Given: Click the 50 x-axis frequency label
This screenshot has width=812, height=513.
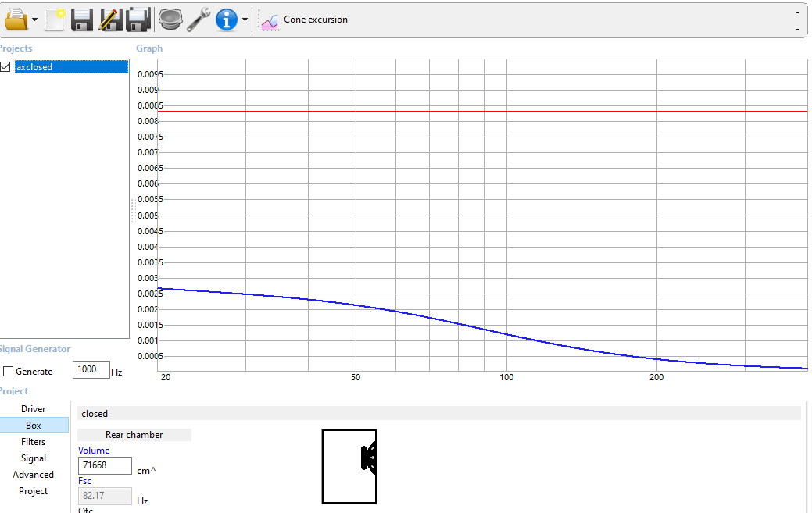Looking at the screenshot, I should click(356, 377).
